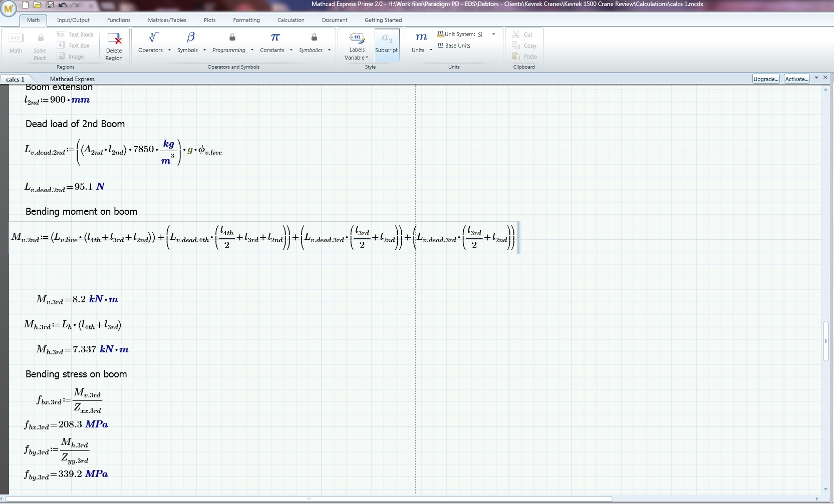Click the Copy icon in Clipboard group
This screenshot has width=834, height=504.
click(516, 46)
